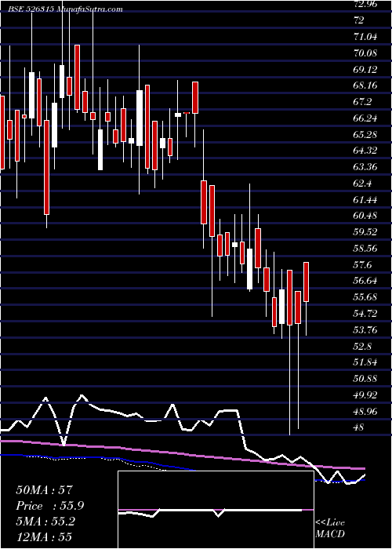Select the 60.48 price level
Screen dimensions: 392x549
click(366, 216)
